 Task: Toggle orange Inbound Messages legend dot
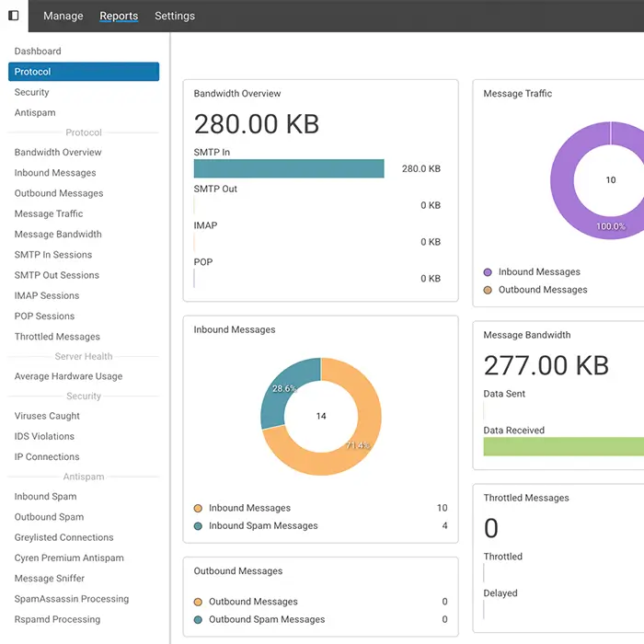(x=198, y=508)
